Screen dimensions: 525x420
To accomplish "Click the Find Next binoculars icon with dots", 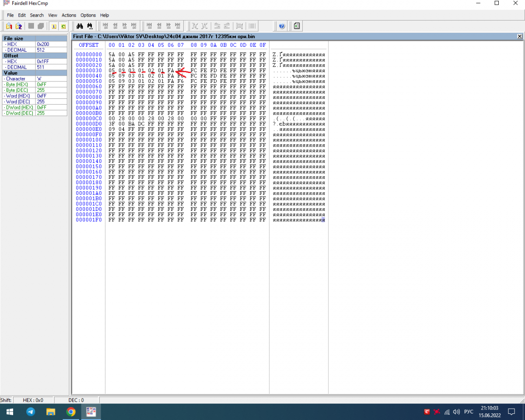I will coord(90,26).
